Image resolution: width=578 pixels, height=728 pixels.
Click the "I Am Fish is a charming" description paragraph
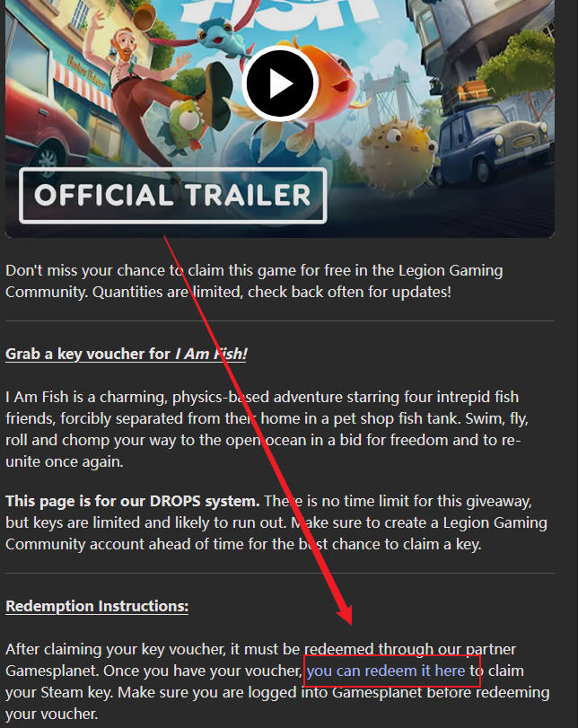pos(267,429)
